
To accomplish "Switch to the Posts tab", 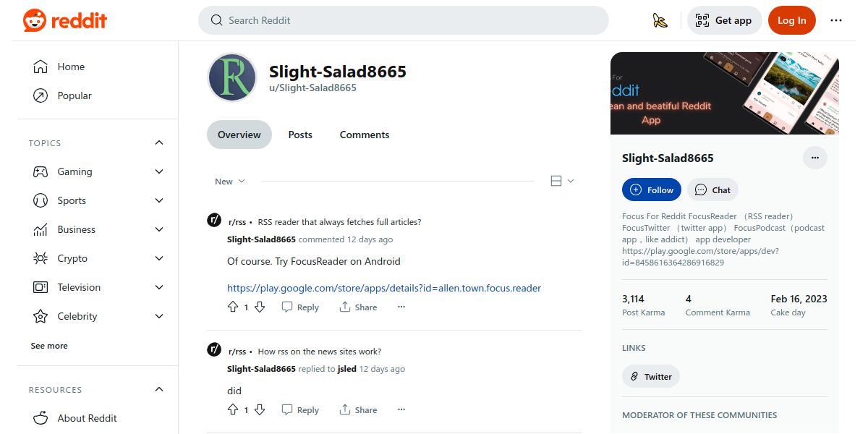I will pos(300,135).
